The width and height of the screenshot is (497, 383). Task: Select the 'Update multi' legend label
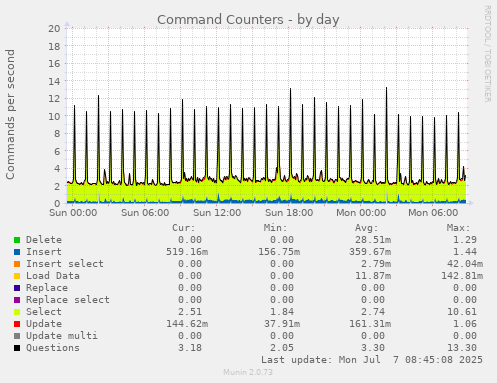pyautogui.click(x=62, y=336)
